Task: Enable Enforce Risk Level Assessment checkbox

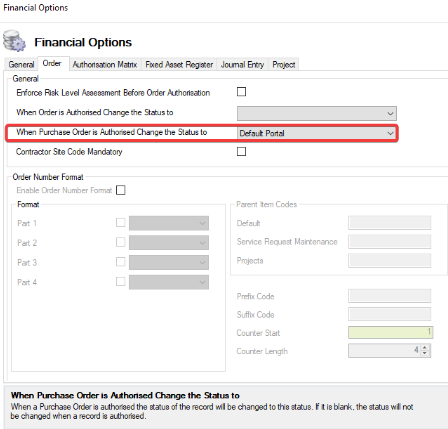Action: [x=241, y=92]
